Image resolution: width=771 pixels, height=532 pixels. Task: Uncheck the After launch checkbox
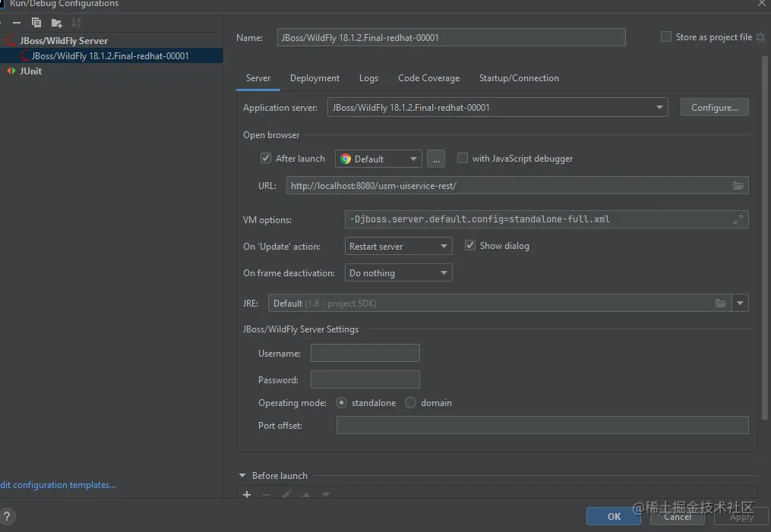click(266, 158)
